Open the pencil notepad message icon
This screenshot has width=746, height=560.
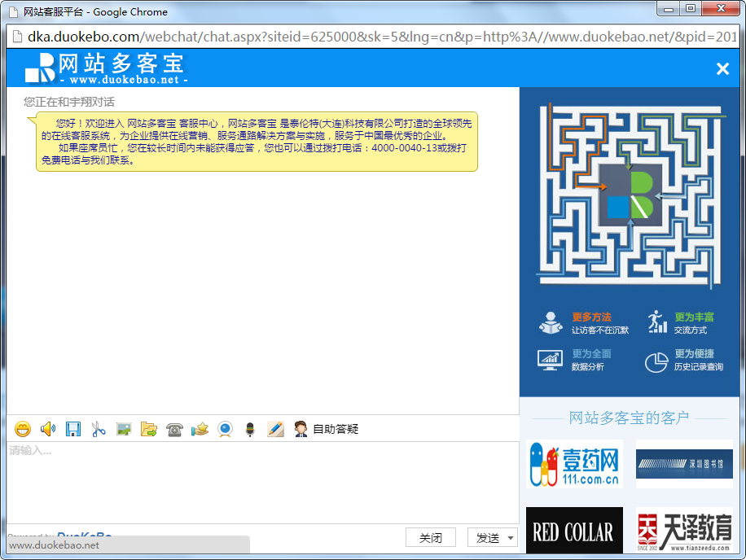pyautogui.click(x=275, y=429)
